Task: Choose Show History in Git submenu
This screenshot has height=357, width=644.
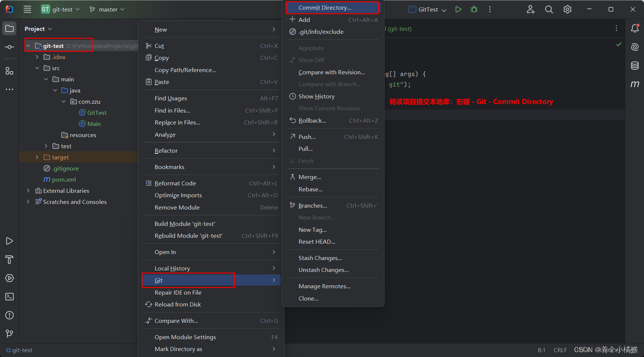Action: coord(333,96)
